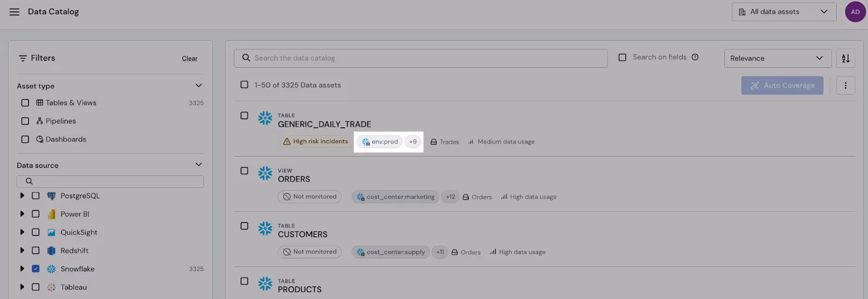Click the Redshift icon
The image size is (868, 299).
[52, 251]
